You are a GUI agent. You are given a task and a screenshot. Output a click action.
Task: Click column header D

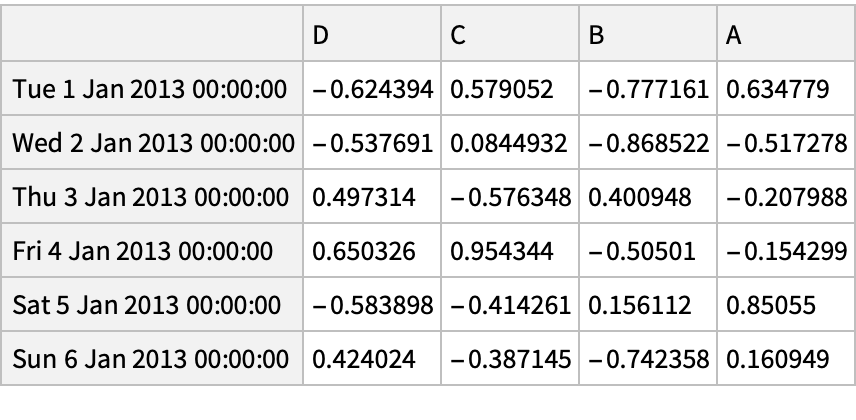[372, 35]
